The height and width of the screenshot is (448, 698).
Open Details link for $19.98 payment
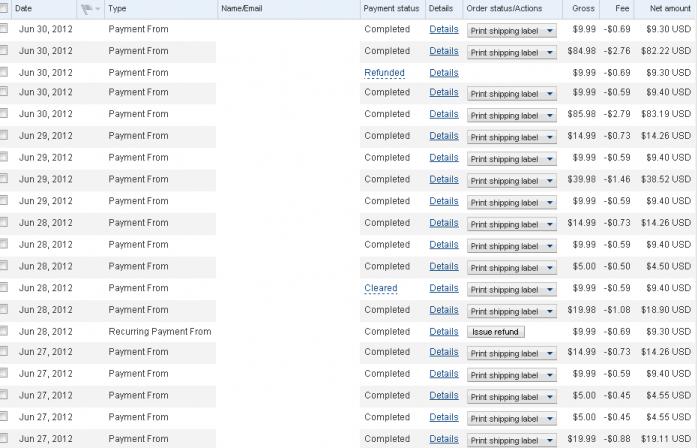444,310
